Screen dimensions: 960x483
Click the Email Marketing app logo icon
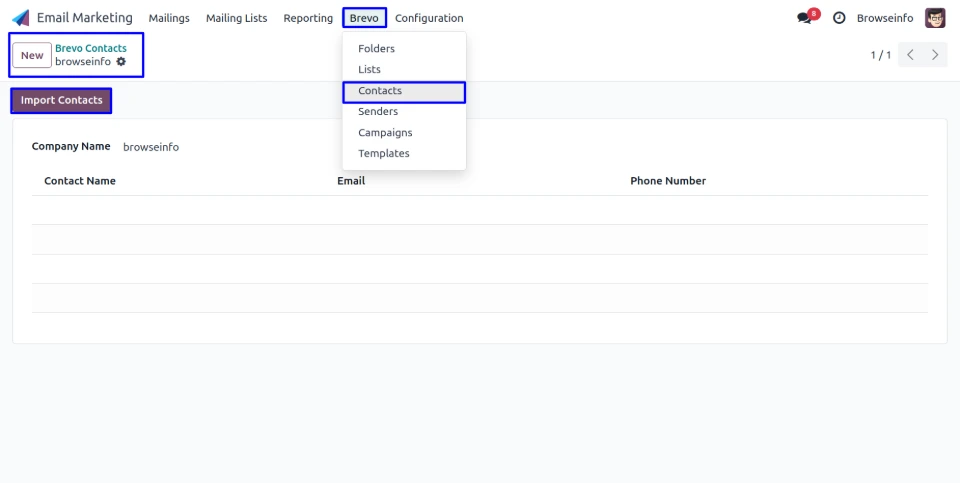pyautogui.click(x=21, y=18)
